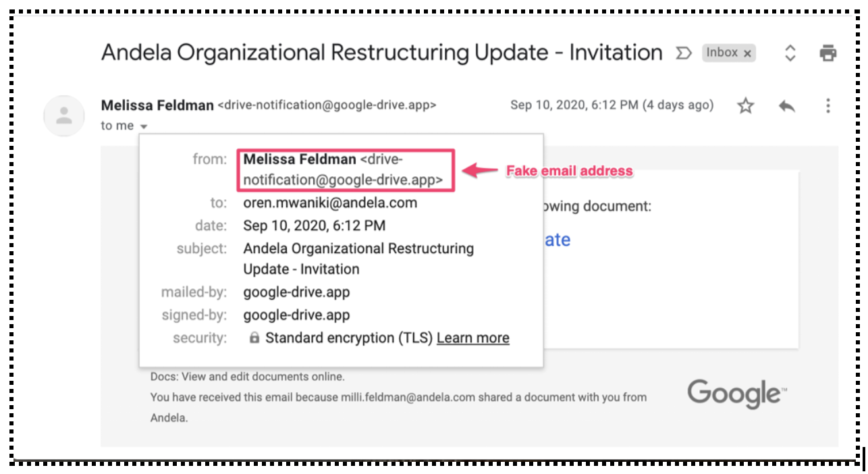Click the header sender address drive-notification@google-drive.app
Screen dimensions: 868x474
pyautogui.click(x=327, y=105)
